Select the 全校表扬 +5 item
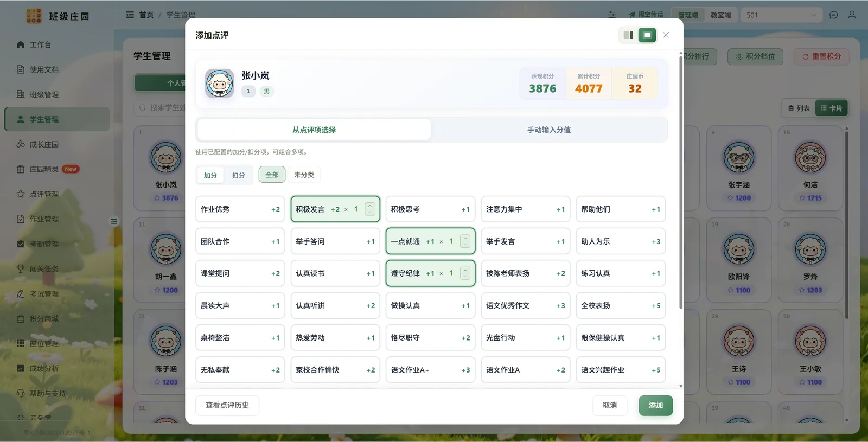 621,305
